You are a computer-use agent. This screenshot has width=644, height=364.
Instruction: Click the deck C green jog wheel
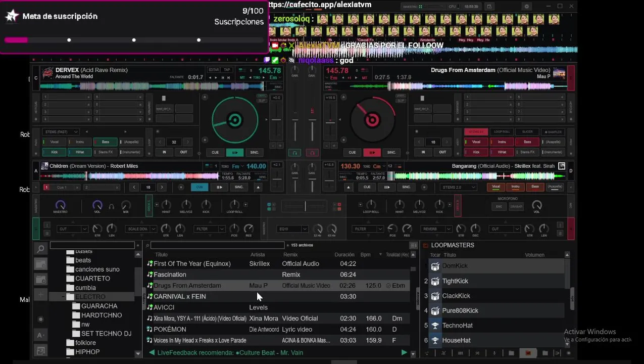tap(235, 120)
